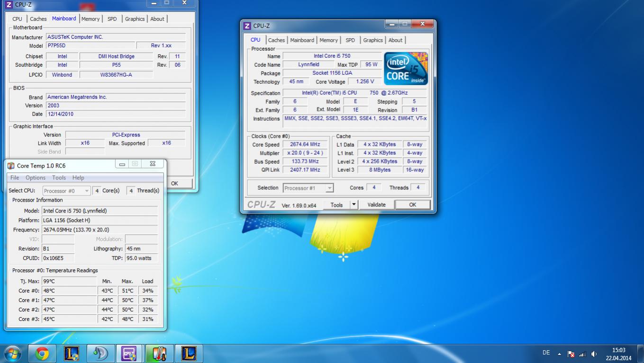
Task: Click the motherboard Model value P7P55D
Action: 90,45
